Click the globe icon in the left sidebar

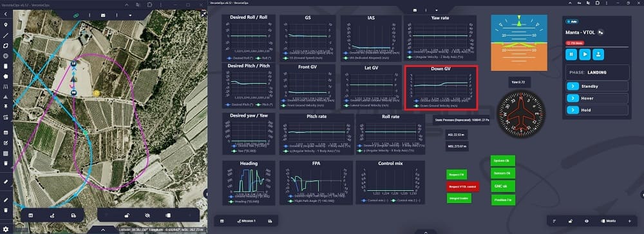tap(6, 56)
